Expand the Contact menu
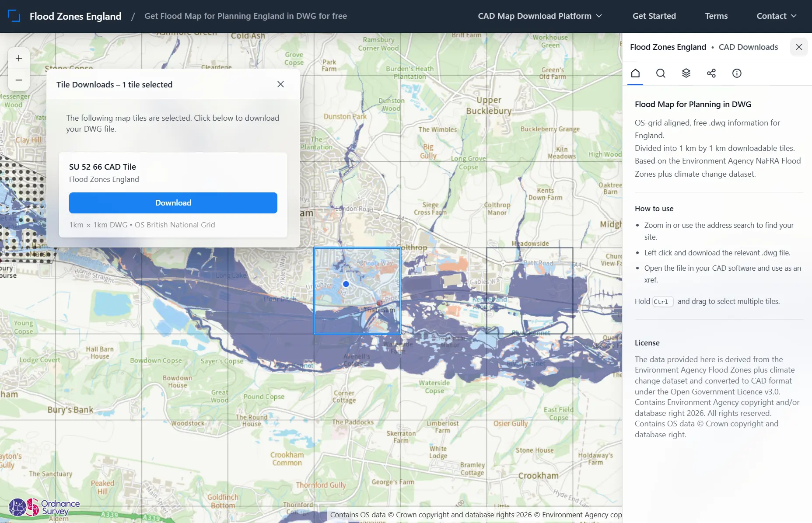 tap(776, 16)
